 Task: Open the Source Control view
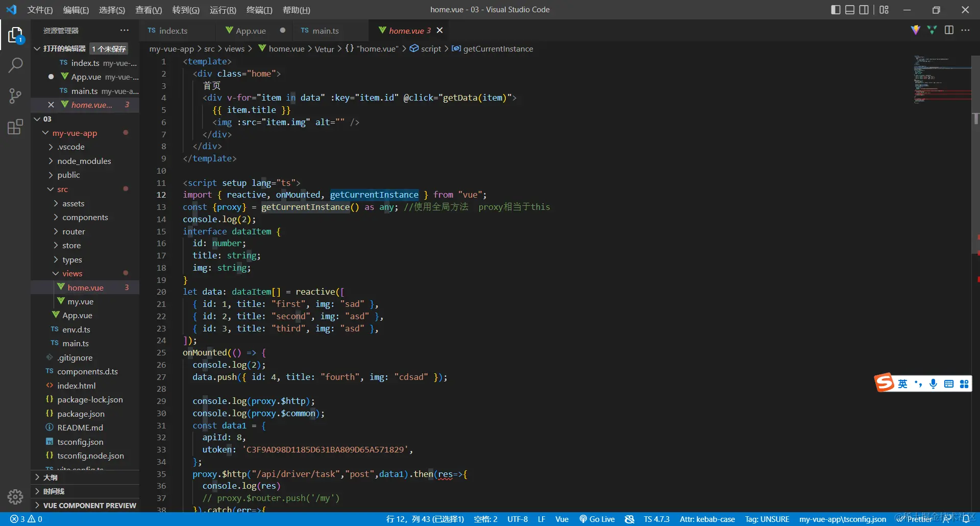[15, 95]
